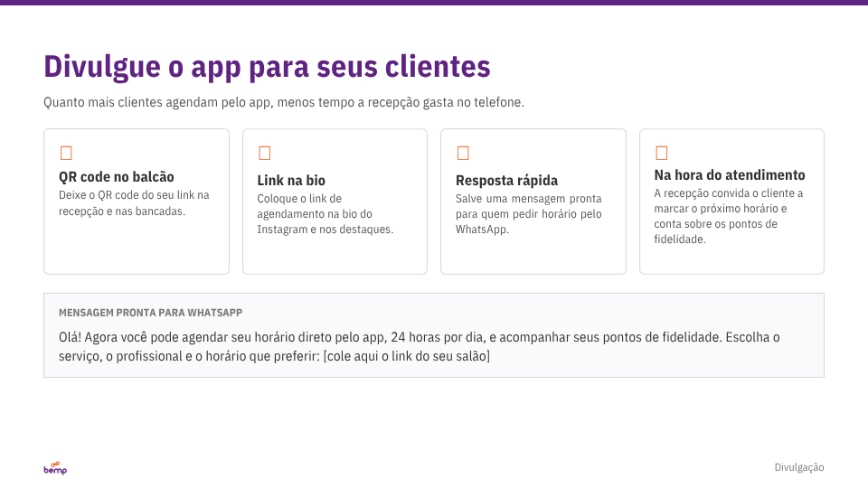Click the subtitle starting with Quanto mais clientes agendam
Image resolution: width=868 pixels, height=488 pixels.
click(284, 102)
